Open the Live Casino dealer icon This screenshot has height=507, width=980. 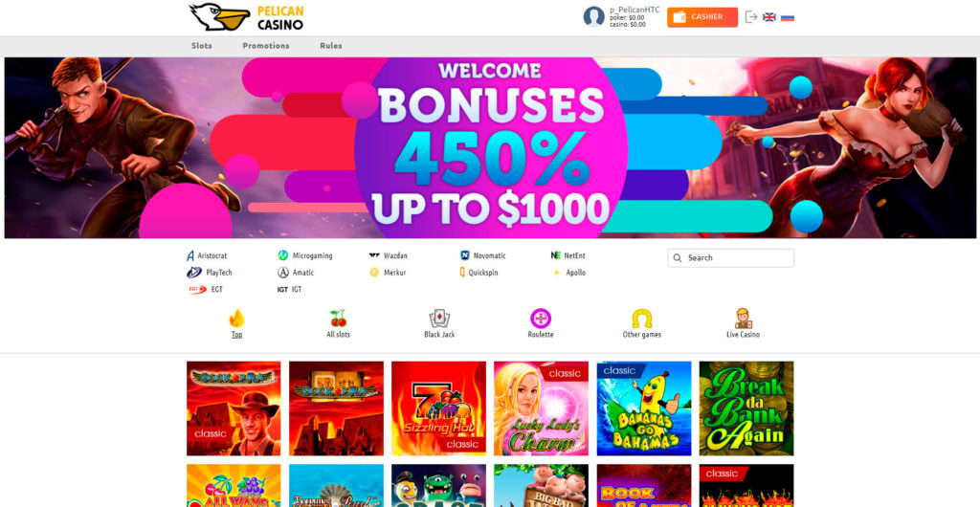[743, 319]
